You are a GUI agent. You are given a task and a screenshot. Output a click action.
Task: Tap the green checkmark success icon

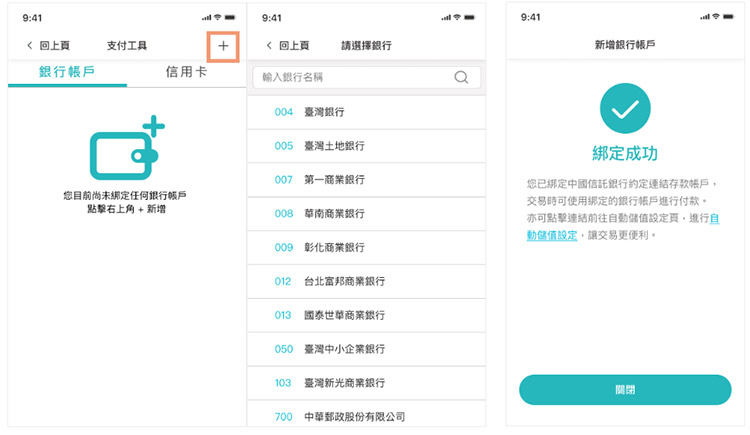click(624, 110)
